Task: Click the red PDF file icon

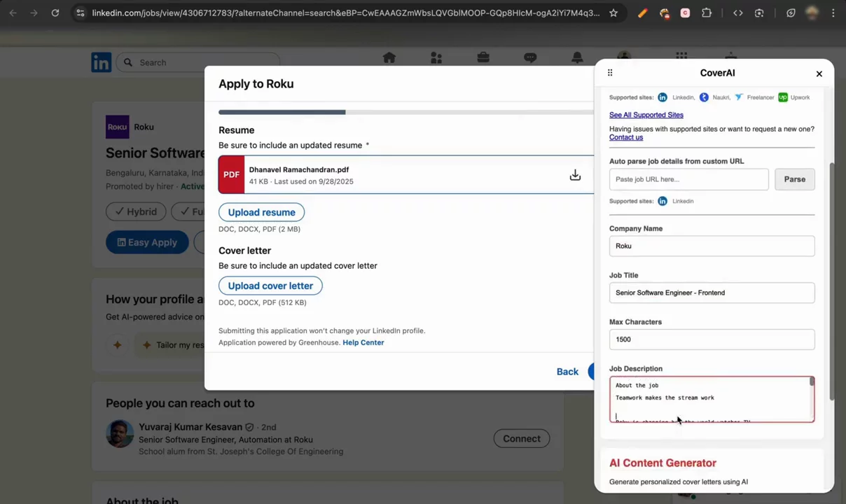Action: 232,174
